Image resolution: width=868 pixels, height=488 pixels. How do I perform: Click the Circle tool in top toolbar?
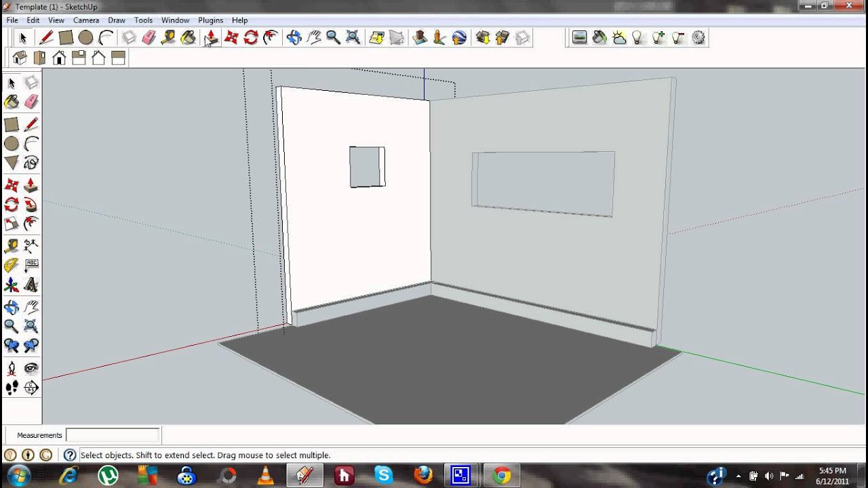[x=85, y=38]
